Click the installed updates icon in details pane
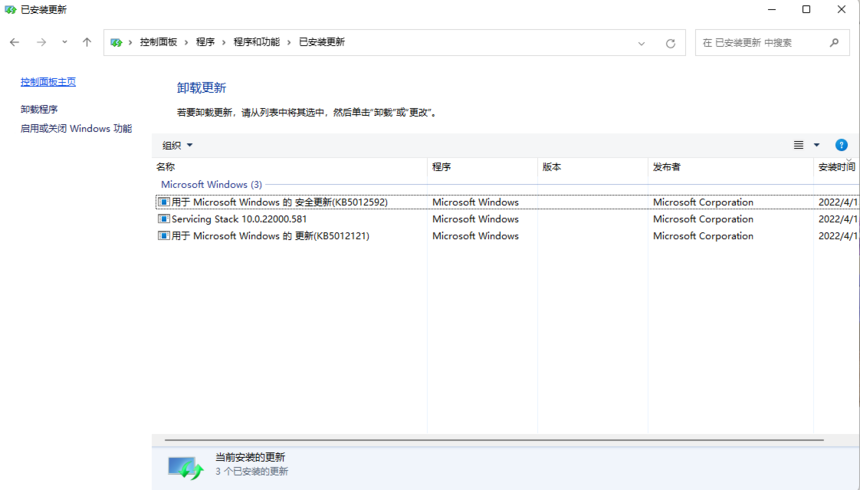This screenshot has height=490, width=860. click(185, 468)
